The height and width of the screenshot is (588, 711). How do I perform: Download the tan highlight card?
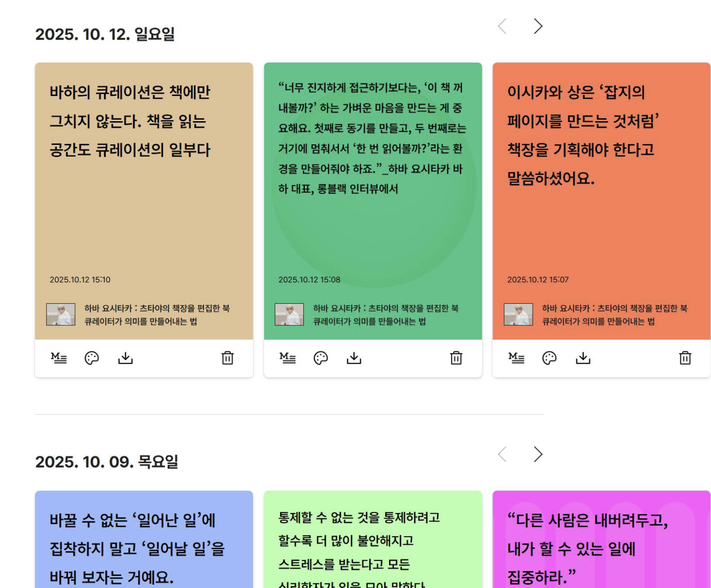(125, 358)
